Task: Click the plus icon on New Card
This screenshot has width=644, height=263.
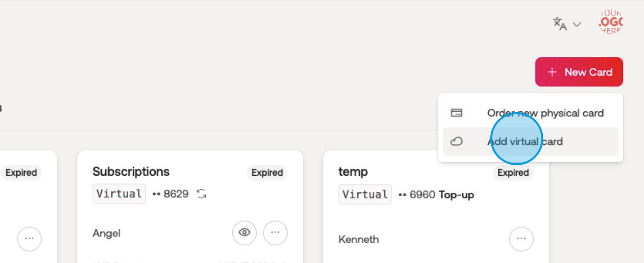Action: (552, 72)
